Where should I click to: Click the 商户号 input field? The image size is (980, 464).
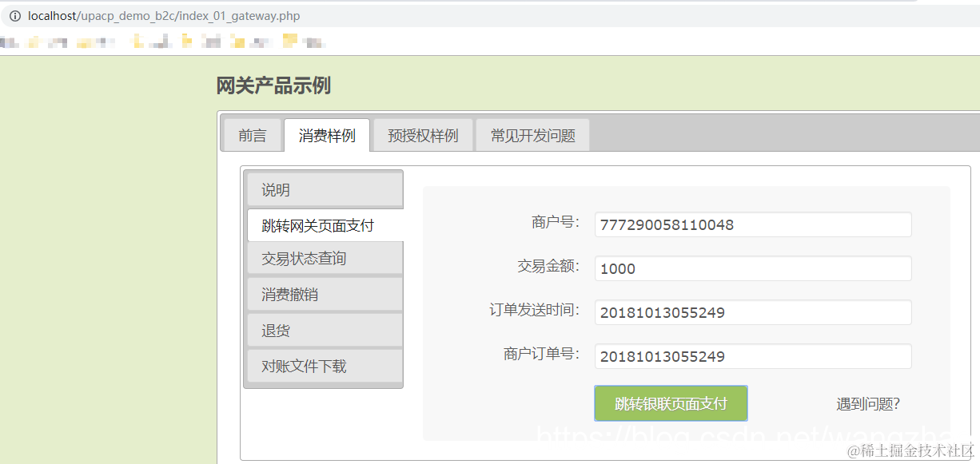pos(752,224)
